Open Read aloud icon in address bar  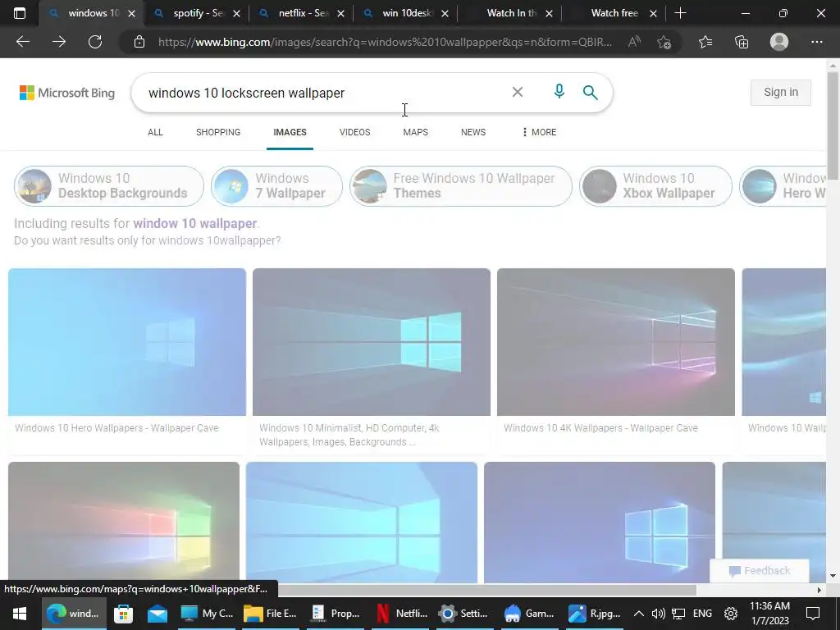click(634, 42)
